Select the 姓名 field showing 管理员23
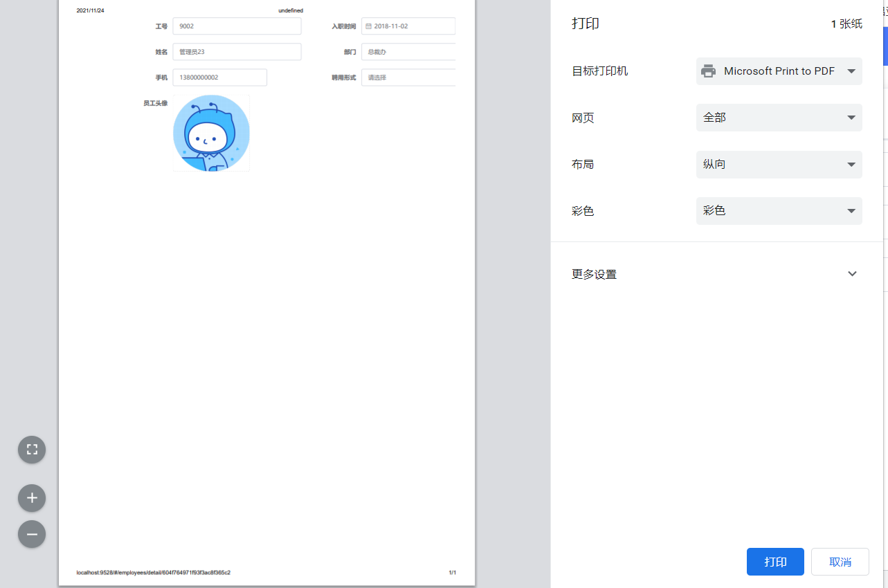 (237, 51)
